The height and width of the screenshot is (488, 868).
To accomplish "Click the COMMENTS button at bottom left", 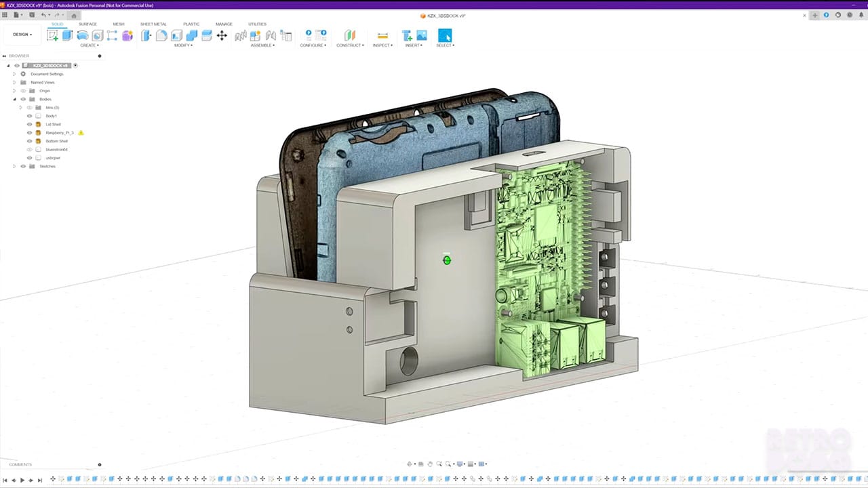I will pos(20,464).
